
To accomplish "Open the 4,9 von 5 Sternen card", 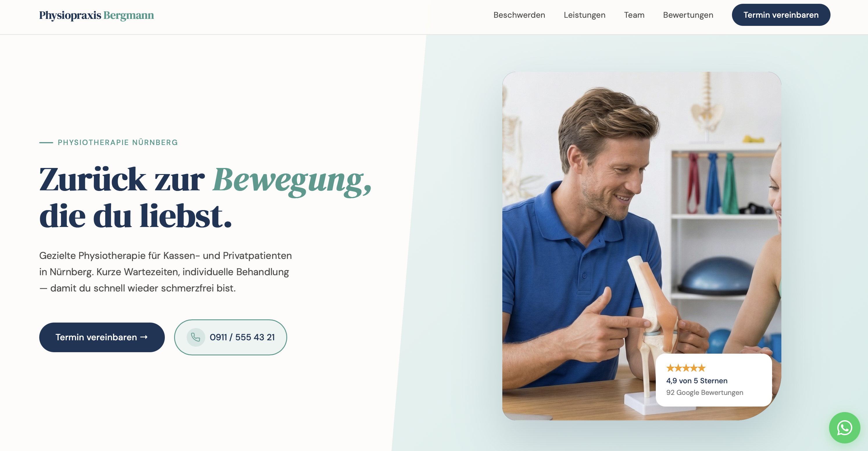I will point(713,380).
